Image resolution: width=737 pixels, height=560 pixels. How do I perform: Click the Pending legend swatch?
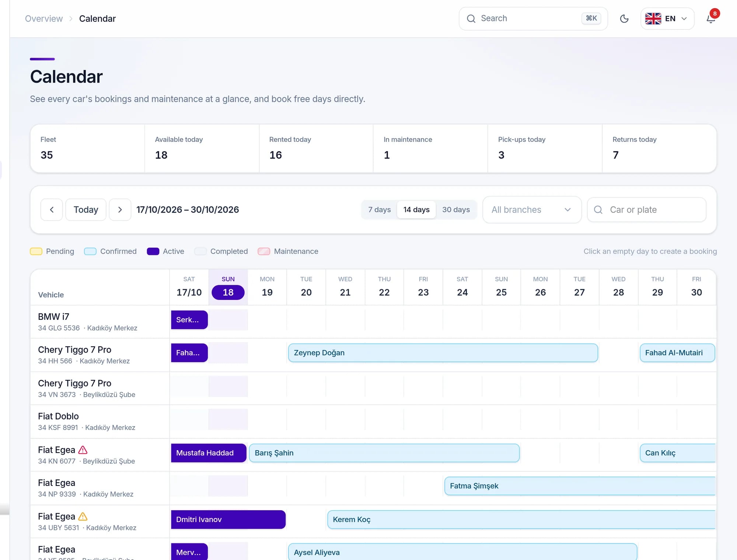(36, 251)
